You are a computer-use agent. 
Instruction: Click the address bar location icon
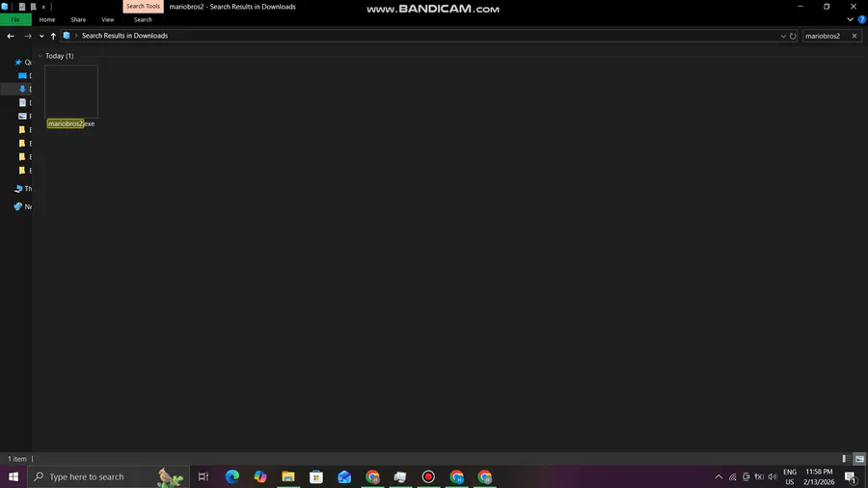pos(67,36)
